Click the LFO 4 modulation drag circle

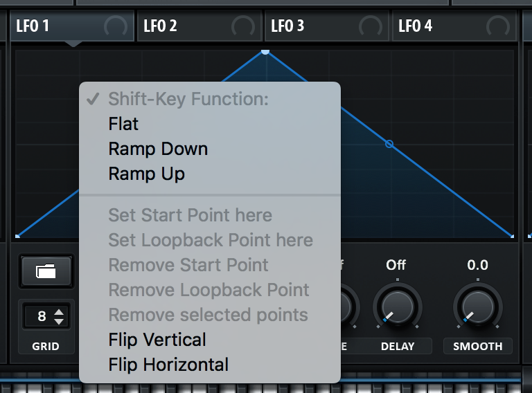click(x=497, y=27)
